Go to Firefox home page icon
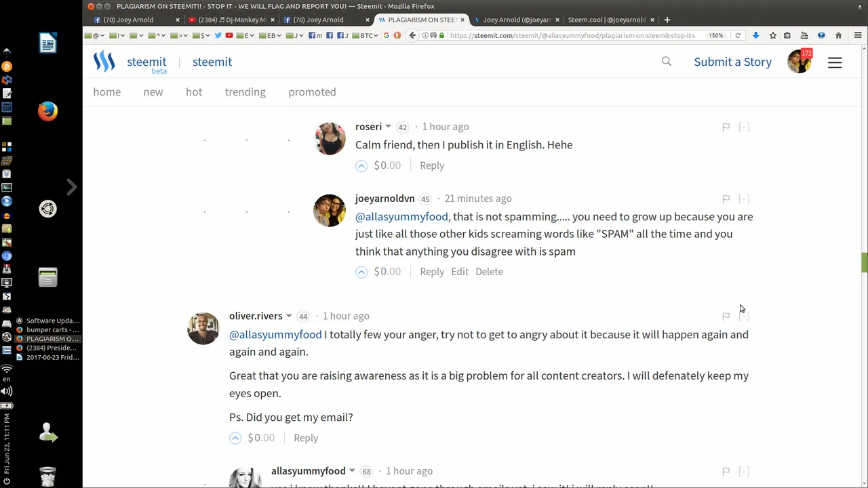The image size is (868, 488). pos(838,35)
